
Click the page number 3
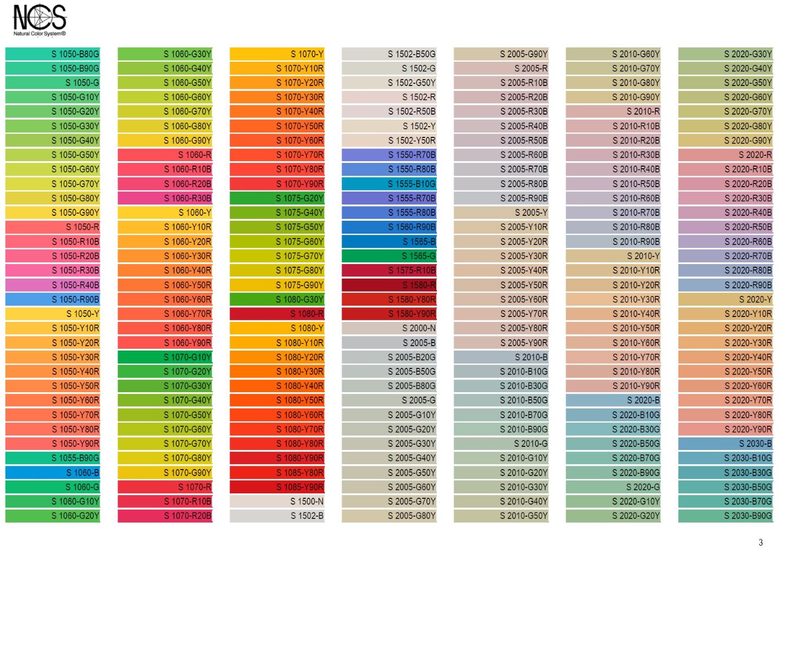[x=761, y=543]
